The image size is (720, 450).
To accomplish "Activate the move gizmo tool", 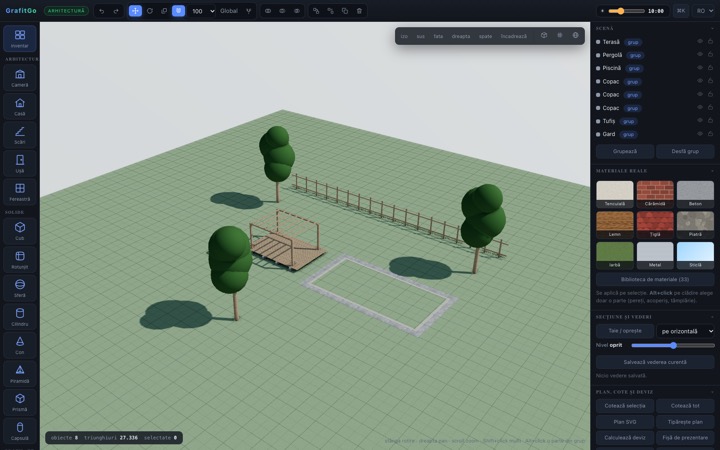I will click(135, 11).
